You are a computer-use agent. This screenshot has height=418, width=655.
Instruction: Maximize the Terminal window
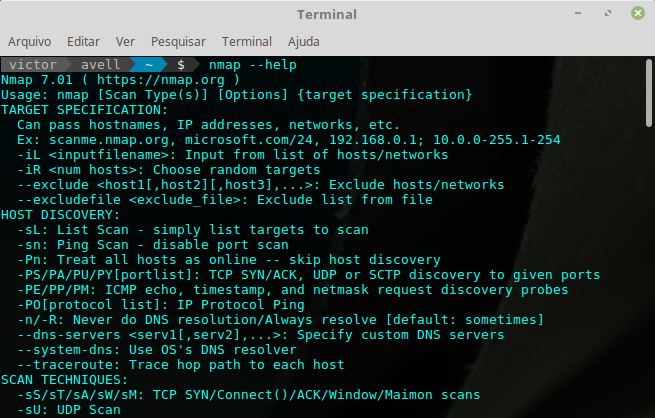[608, 13]
